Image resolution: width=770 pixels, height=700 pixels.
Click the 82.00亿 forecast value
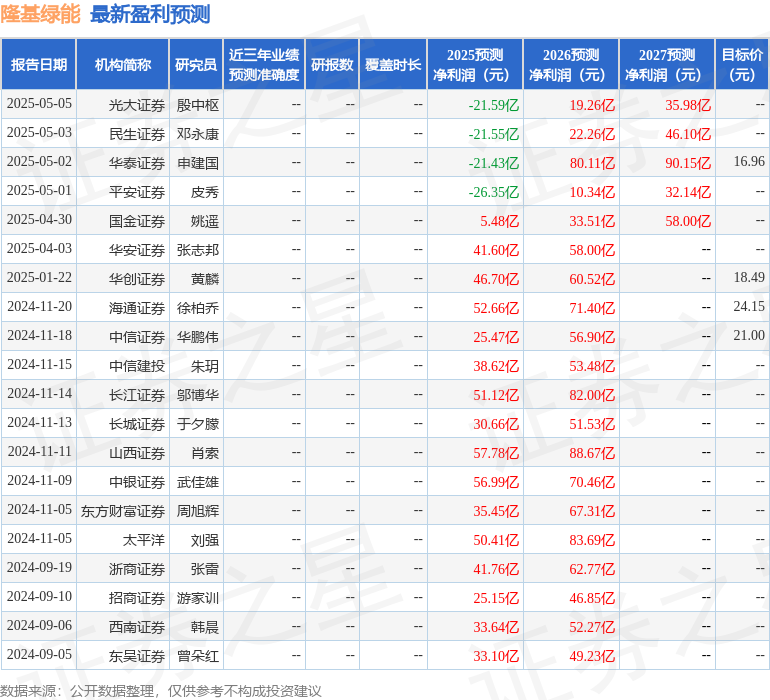click(x=592, y=395)
